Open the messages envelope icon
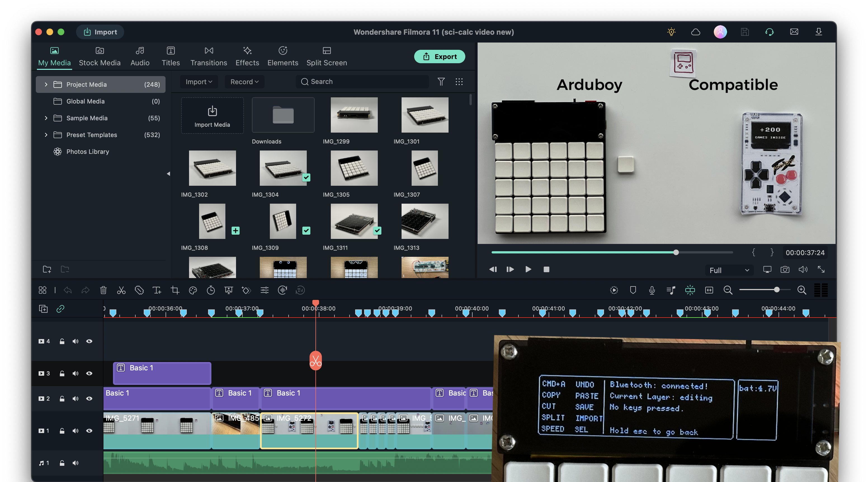This screenshot has height=482, width=868. click(794, 32)
